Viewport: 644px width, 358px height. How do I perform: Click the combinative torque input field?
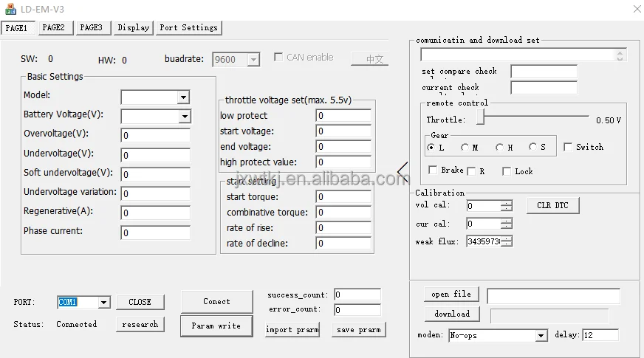343,213
